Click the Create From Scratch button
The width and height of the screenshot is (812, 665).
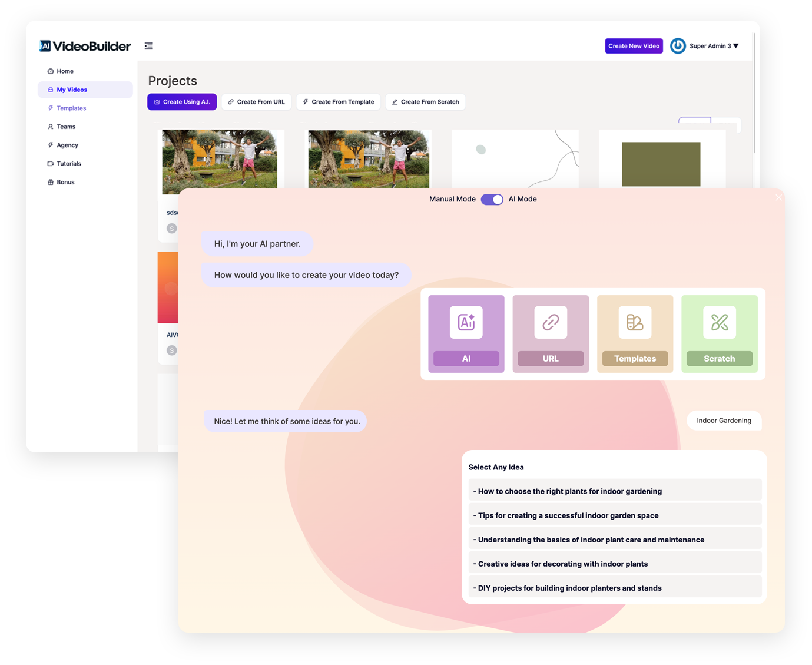click(425, 102)
